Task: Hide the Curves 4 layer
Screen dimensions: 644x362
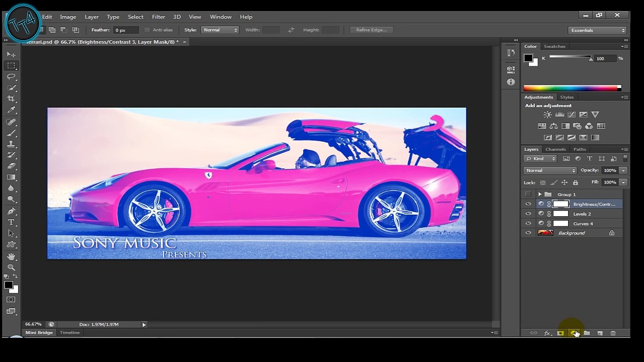Action: (x=528, y=223)
